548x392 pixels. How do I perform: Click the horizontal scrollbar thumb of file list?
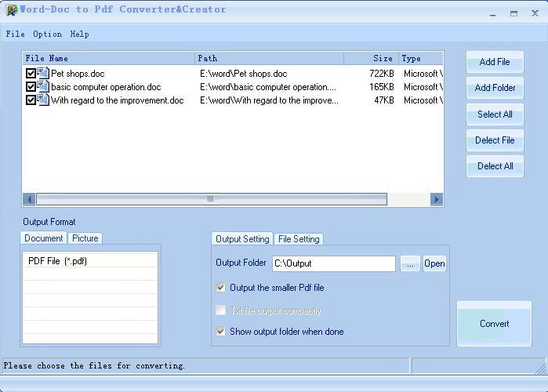[212, 199]
